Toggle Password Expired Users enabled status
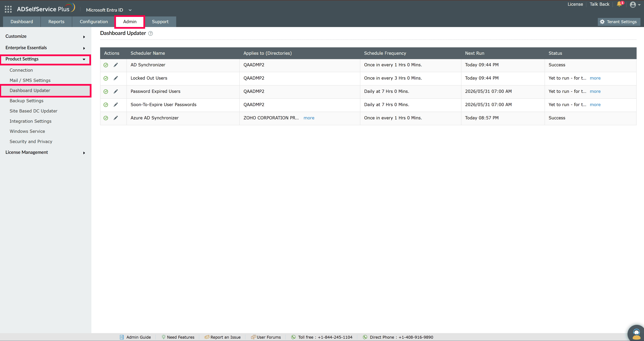The image size is (644, 341). coord(106,92)
